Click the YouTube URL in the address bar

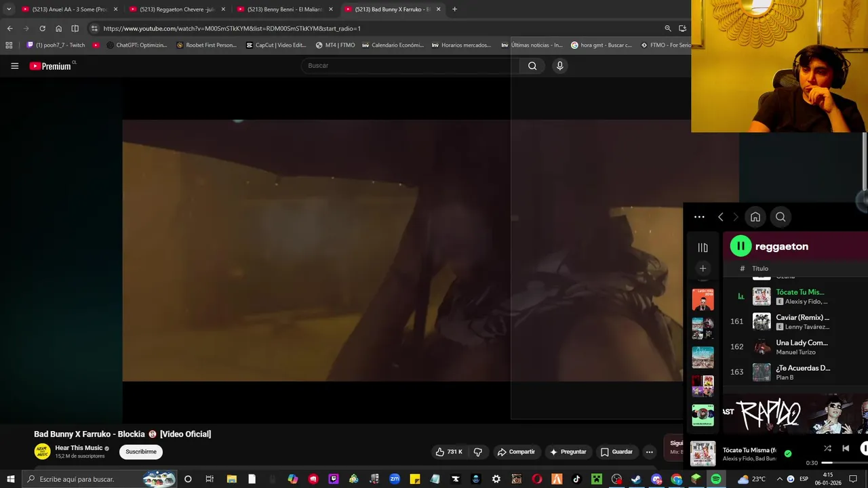point(232,28)
